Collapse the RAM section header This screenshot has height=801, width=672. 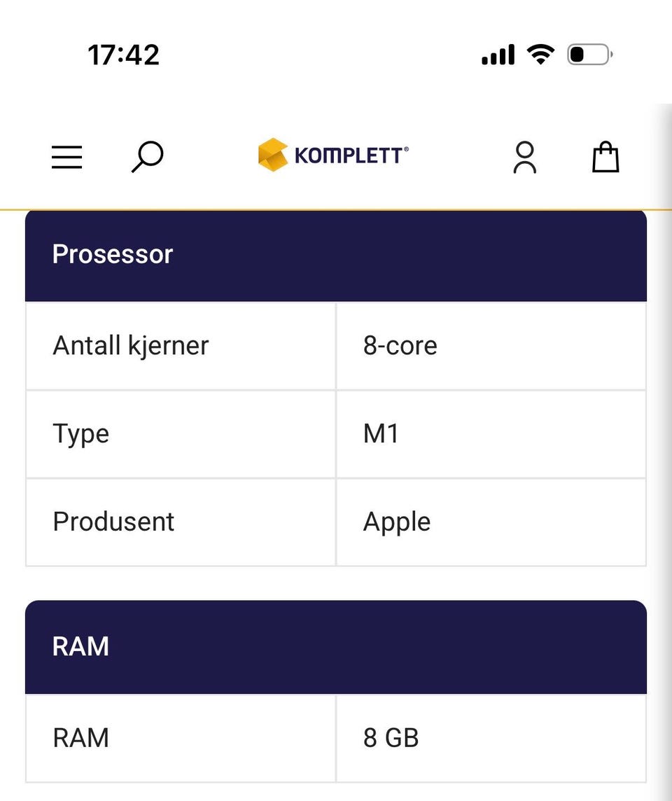point(336,646)
